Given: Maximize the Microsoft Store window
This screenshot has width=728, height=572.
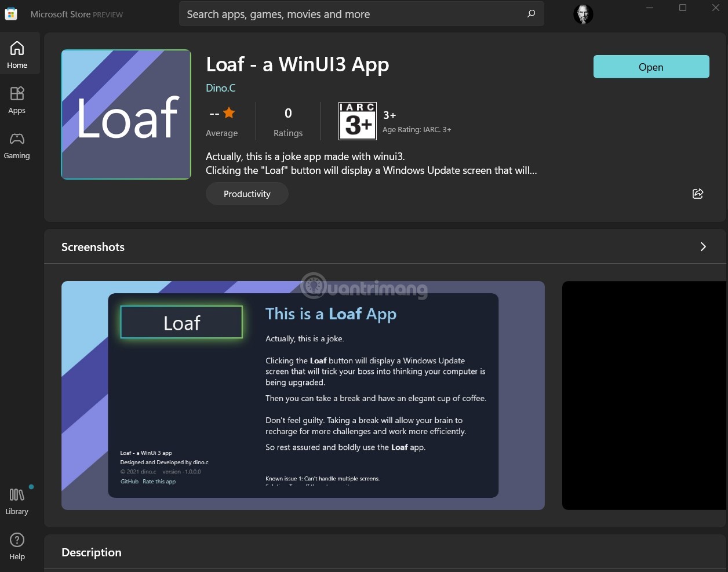Looking at the screenshot, I should tap(683, 8).
